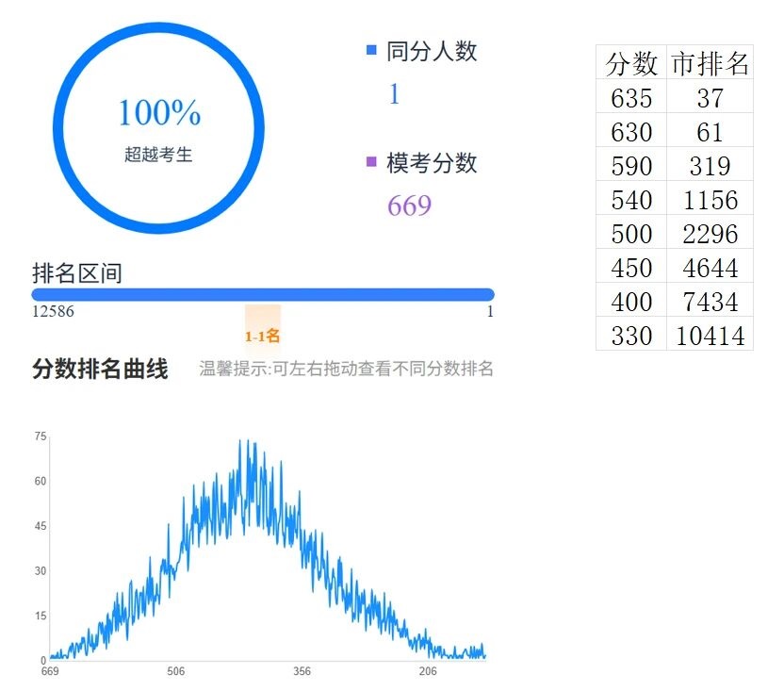The width and height of the screenshot is (784, 691).
Task: Click the 75 label on chart y-axis
Action: pos(41,436)
